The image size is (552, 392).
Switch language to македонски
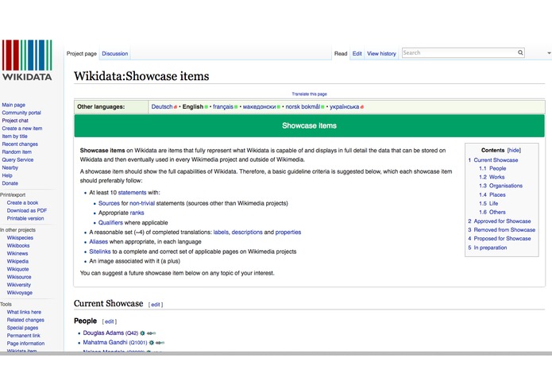(x=259, y=106)
